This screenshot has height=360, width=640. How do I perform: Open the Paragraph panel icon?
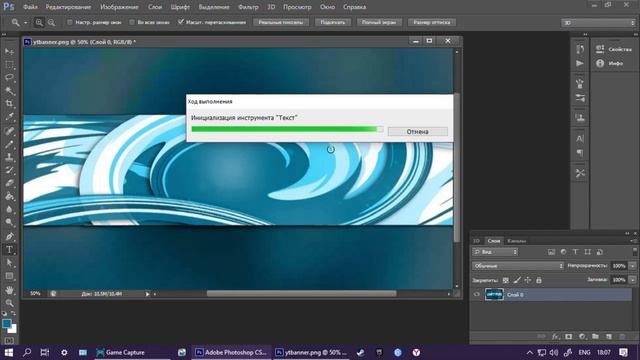coord(580,153)
